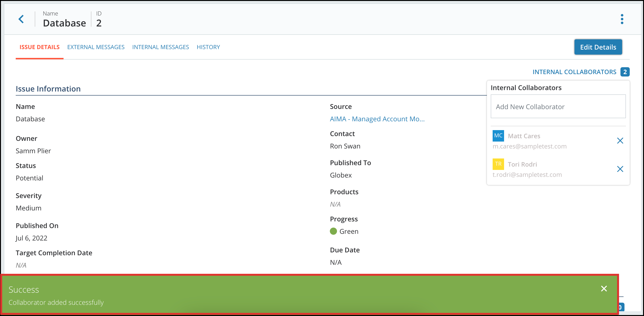This screenshot has height=316, width=644.
Task: Click the Contact value Ron Swan
Action: pos(345,146)
